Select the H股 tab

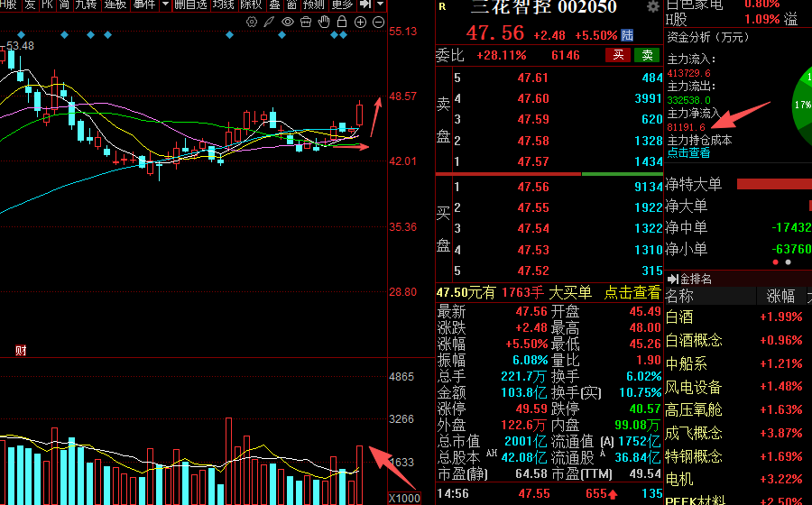point(9,5)
